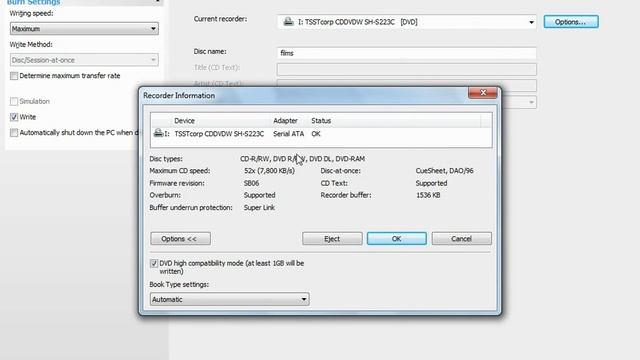Screen dimensions: 640x360
Task: Collapse the dialog with Options << button
Action: pyautogui.click(x=180, y=239)
